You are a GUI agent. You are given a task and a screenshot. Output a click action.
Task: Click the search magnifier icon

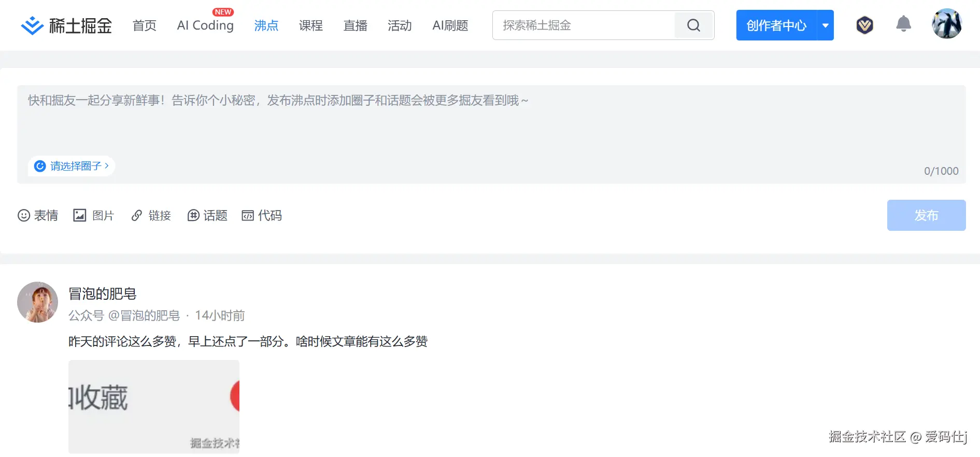coord(693,25)
